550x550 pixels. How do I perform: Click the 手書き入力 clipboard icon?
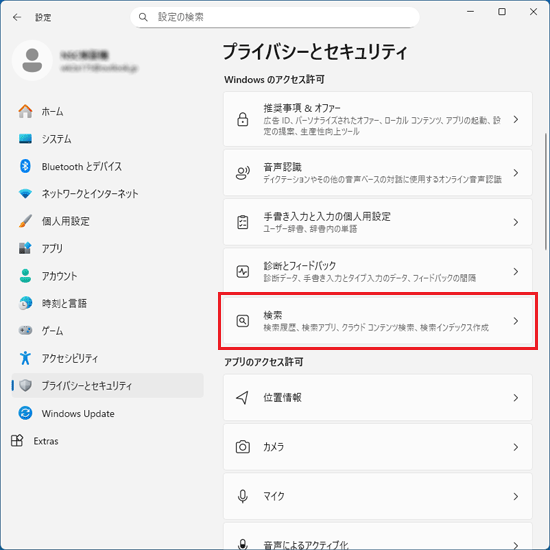pos(243,222)
